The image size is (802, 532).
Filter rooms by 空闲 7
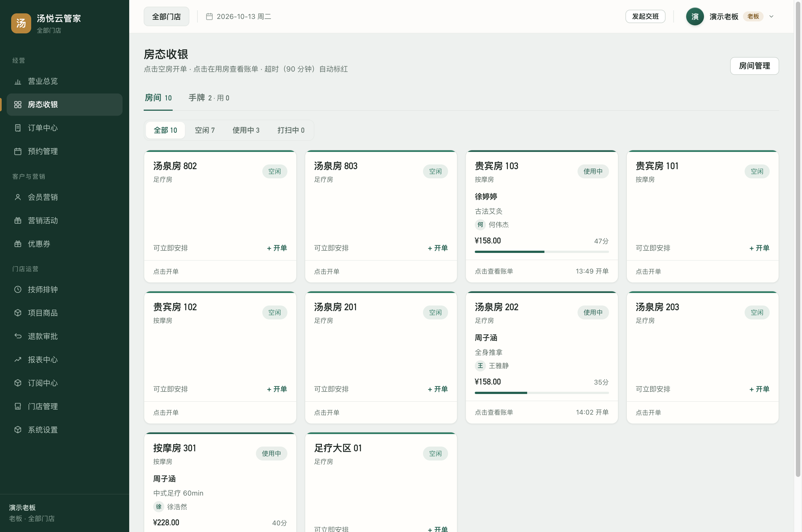tap(205, 130)
